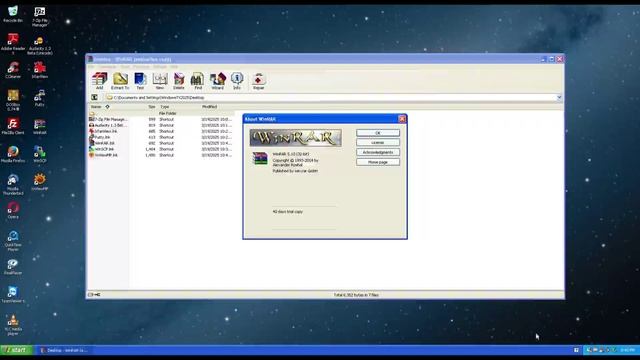Click the WinRAR logo banner in About dialog
Image resolution: width=640 pixels, height=360 pixels.
296,138
